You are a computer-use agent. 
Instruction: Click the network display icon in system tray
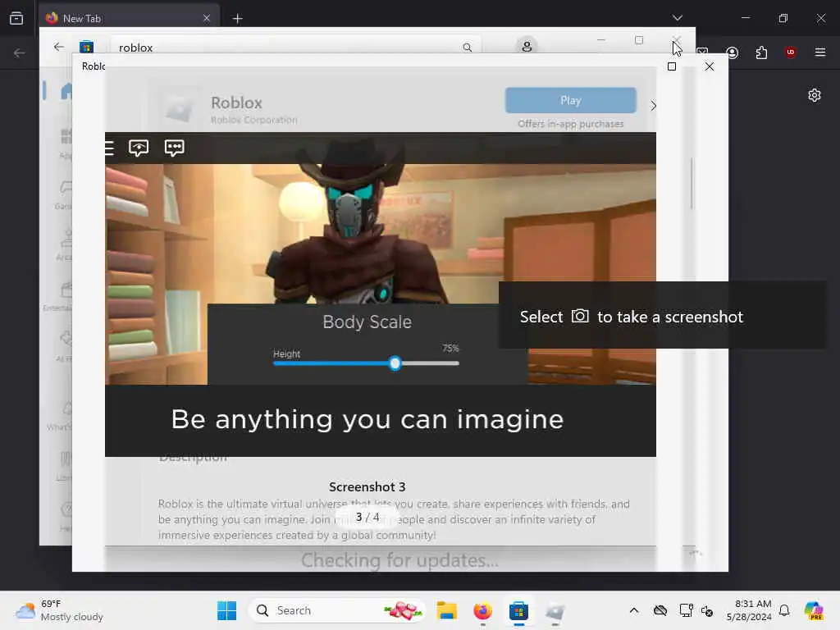point(686,610)
